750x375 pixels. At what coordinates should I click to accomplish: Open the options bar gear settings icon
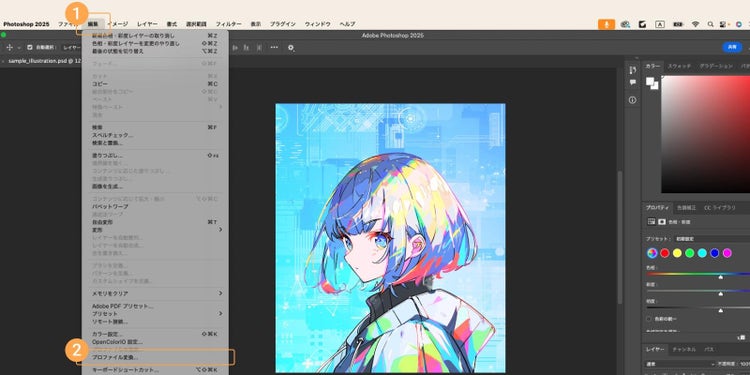[x=291, y=47]
